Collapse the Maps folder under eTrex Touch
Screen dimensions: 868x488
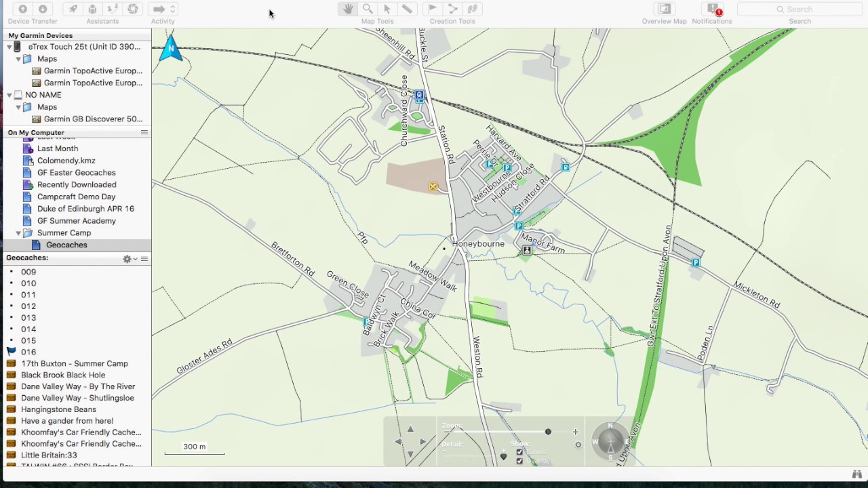tap(18, 59)
